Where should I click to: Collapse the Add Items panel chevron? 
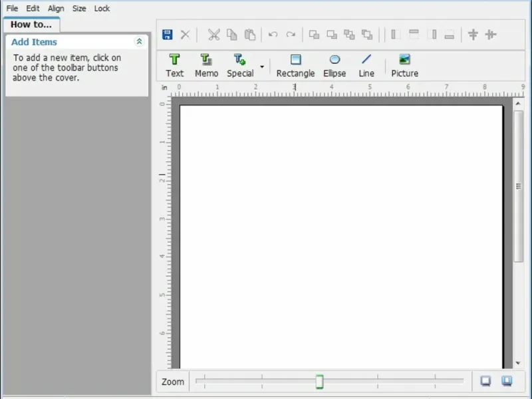(139, 42)
